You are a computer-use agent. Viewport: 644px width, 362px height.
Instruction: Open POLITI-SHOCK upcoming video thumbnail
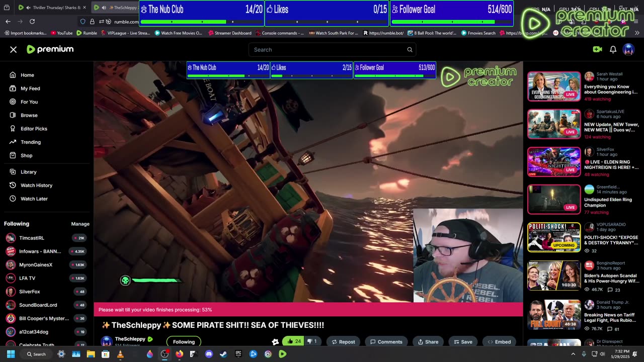(554, 237)
